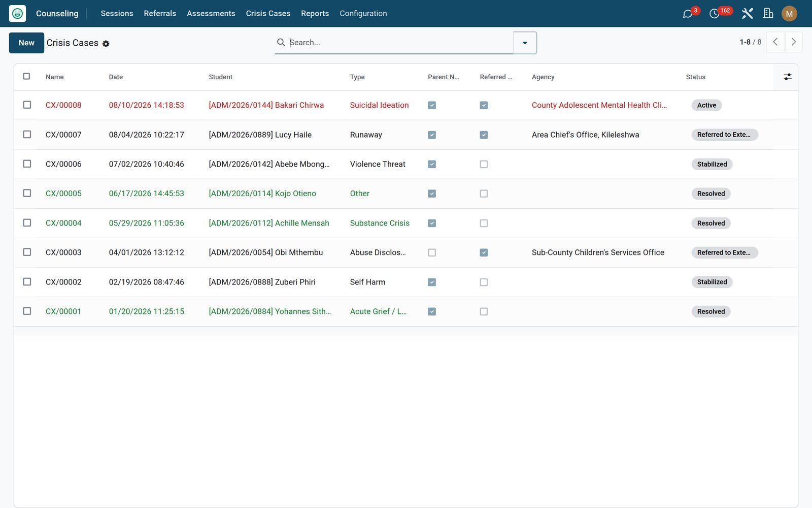Click the Sub-County Children's Services Office cell
The image size is (812, 508).
(x=598, y=252)
